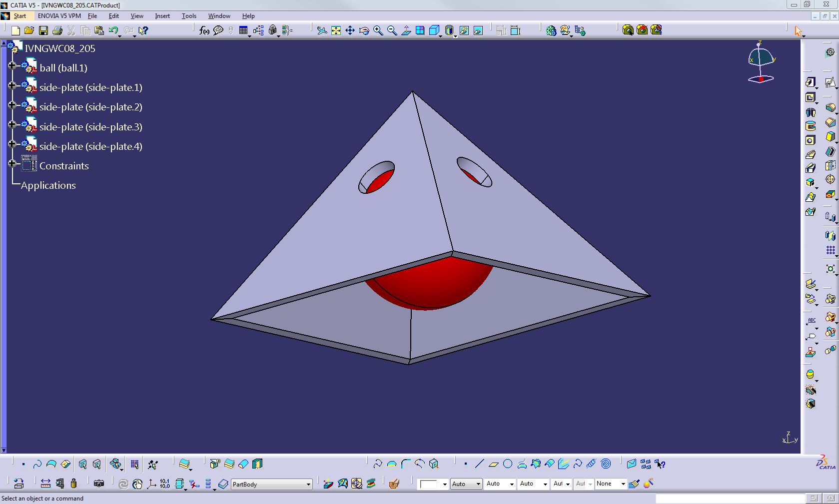
Task: Expand the ball (ball.1) tree node
Action: pyautogui.click(x=12, y=65)
